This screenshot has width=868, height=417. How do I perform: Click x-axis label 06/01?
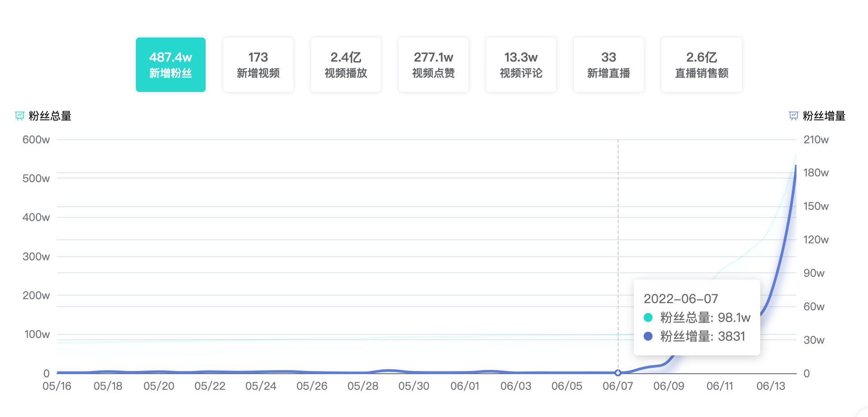click(x=465, y=386)
